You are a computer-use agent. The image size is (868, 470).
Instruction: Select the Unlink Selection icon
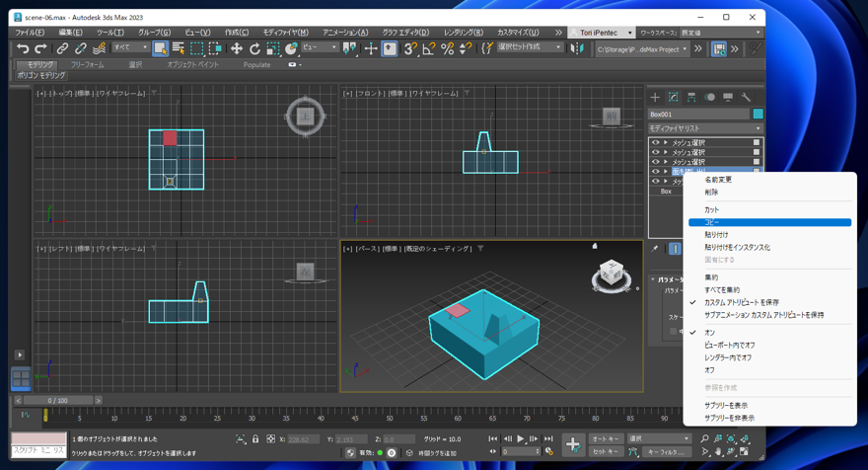[81, 48]
